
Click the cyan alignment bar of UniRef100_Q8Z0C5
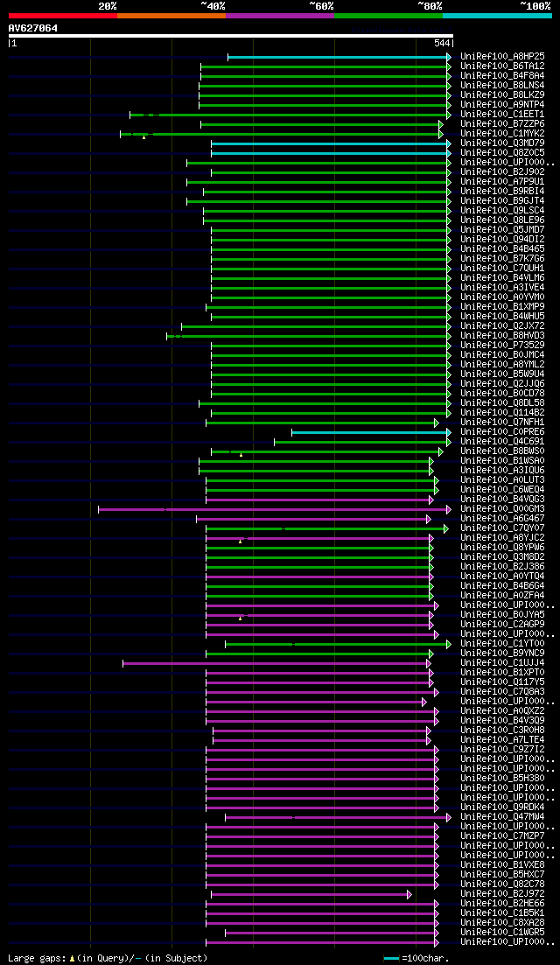click(x=331, y=152)
